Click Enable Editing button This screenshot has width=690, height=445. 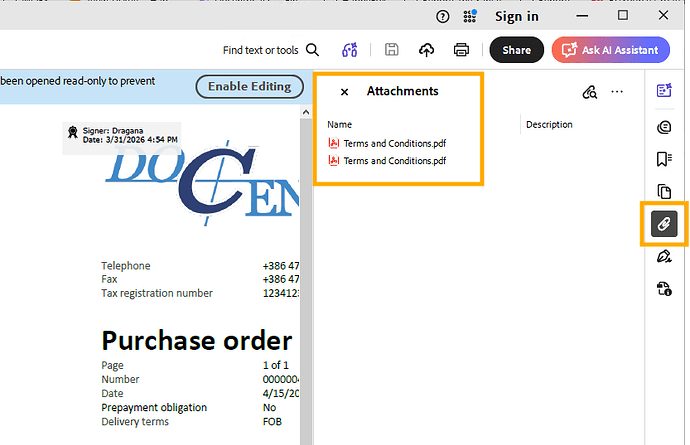click(250, 86)
